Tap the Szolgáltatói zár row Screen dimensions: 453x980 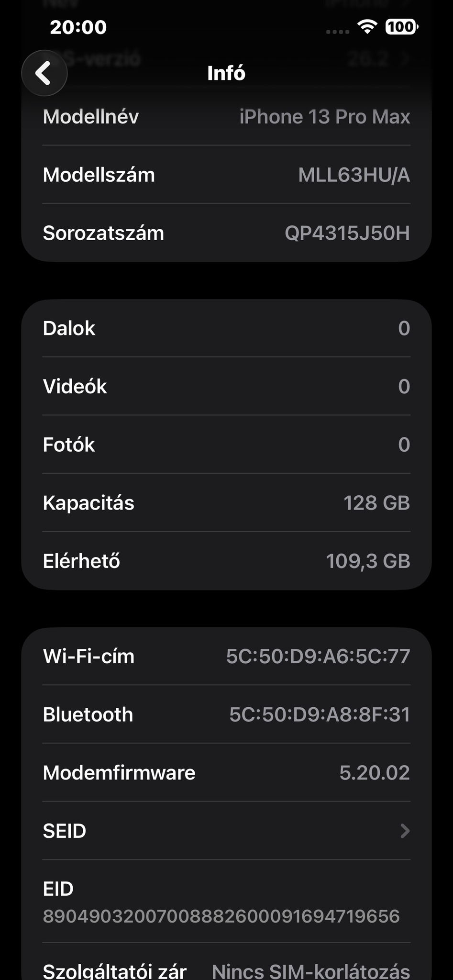tap(226, 970)
